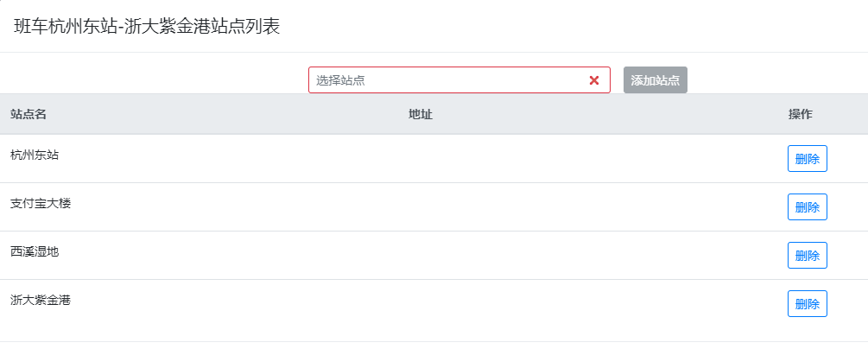Select the 杭州东站 station name
Image resolution: width=868 pixels, height=349 pixels.
coord(35,155)
